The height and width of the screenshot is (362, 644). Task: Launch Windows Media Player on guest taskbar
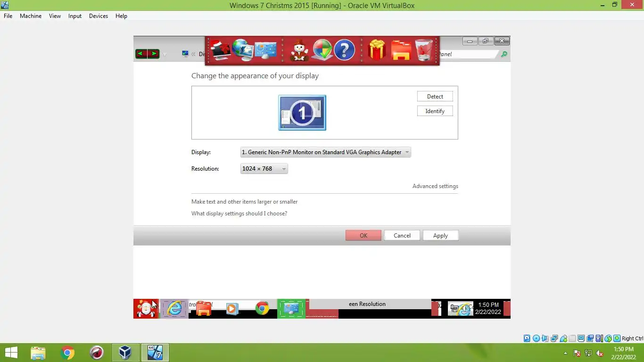(232, 309)
